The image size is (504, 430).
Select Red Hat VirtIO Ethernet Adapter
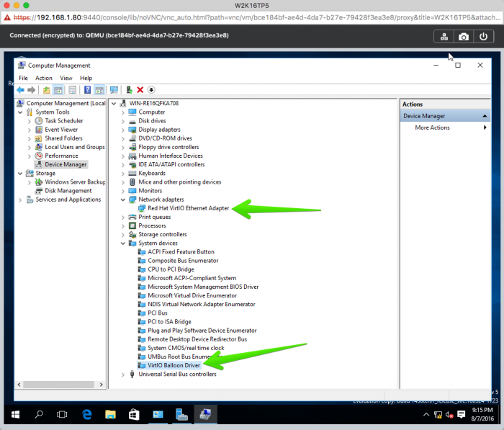point(189,208)
